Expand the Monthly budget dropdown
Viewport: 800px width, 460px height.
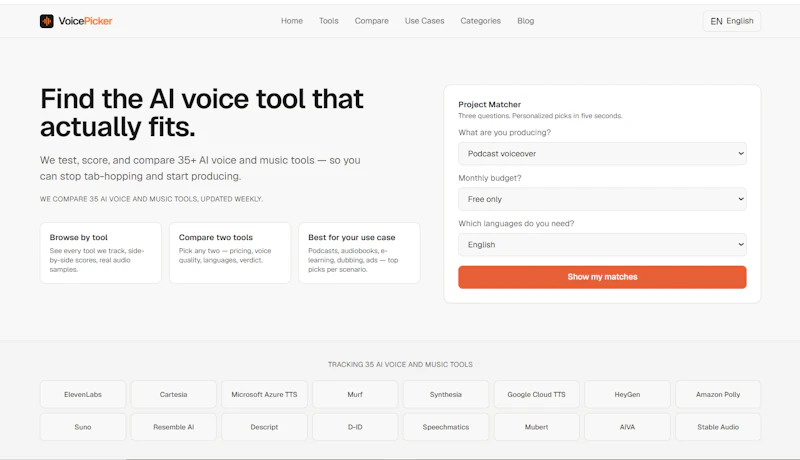[602, 199]
